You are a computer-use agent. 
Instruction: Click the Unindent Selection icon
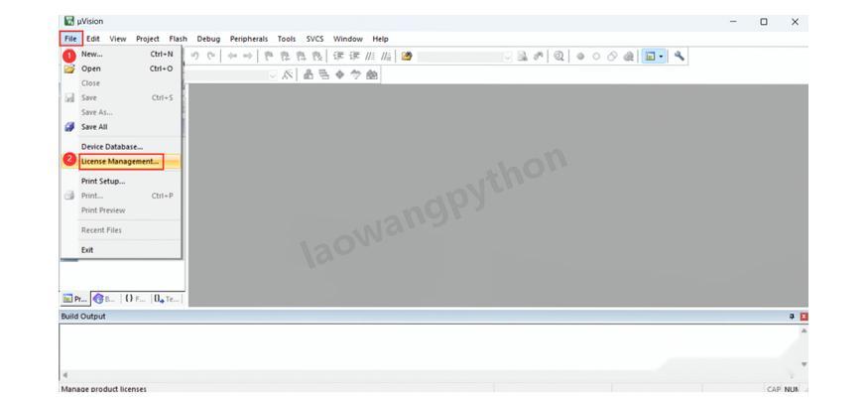tap(354, 56)
